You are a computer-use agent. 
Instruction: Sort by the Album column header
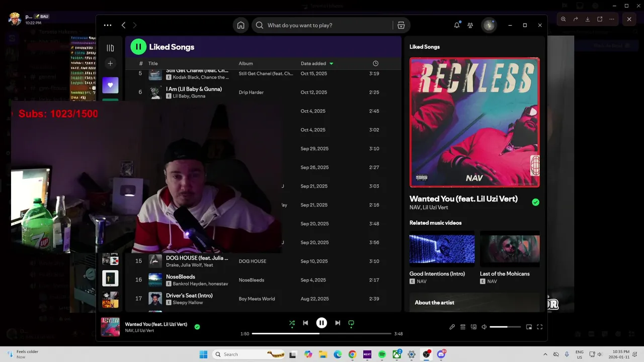pyautogui.click(x=246, y=63)
